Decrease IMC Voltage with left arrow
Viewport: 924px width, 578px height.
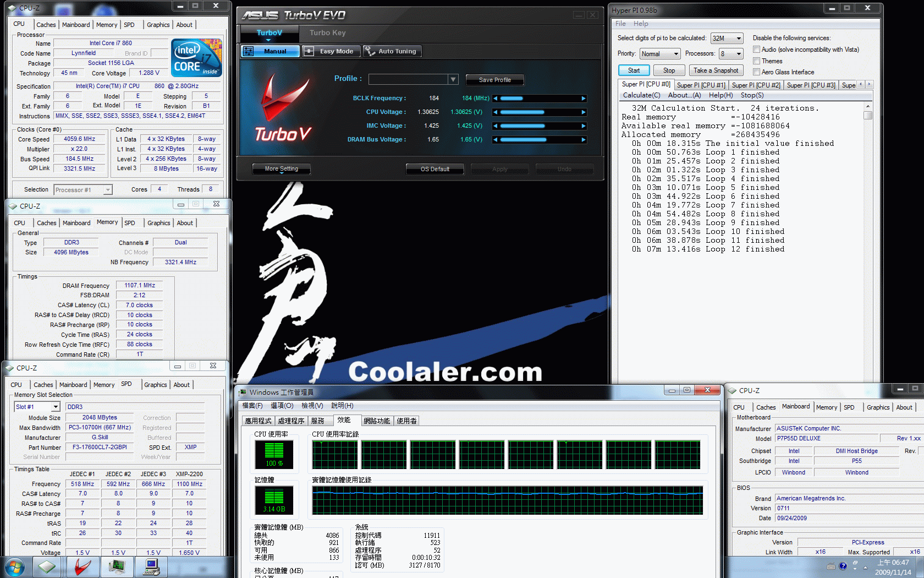[x=496, y=126]
